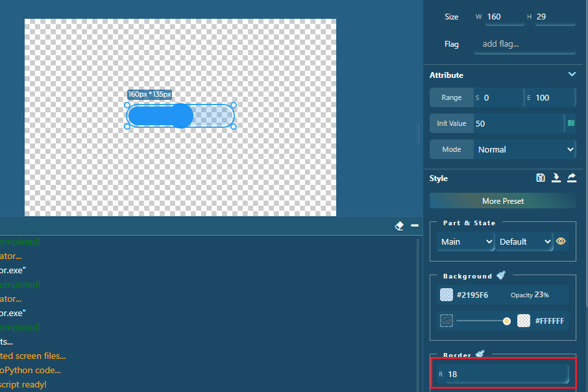This screenshot has width=588, height=392.
Task: Click the height field showing 29
Action: click(x=555, y=17)
